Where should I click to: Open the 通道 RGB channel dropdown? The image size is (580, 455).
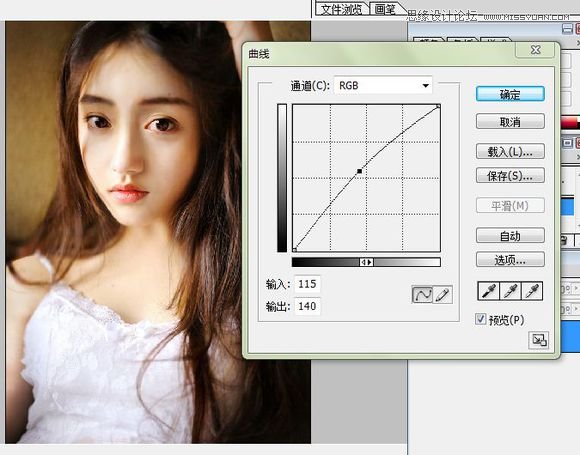(383, 85)
